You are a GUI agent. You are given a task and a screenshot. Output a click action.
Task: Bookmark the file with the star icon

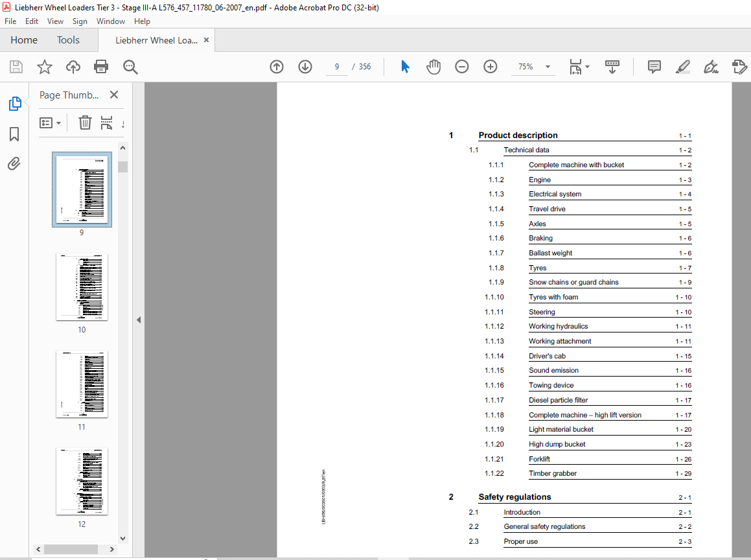tap(45, 67)
